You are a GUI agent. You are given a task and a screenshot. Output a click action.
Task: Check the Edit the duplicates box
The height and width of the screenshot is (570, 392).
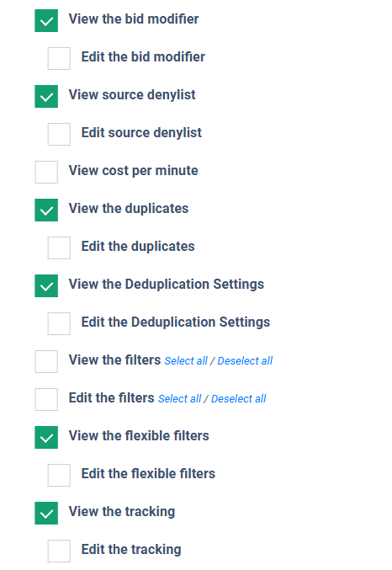pyautogui.click(x=59, y=248)
